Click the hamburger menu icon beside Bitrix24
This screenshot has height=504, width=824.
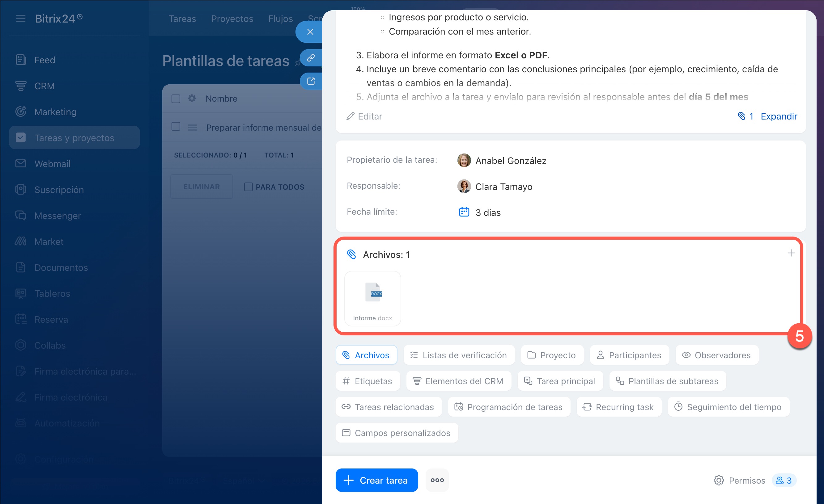(x=21, y=19)
